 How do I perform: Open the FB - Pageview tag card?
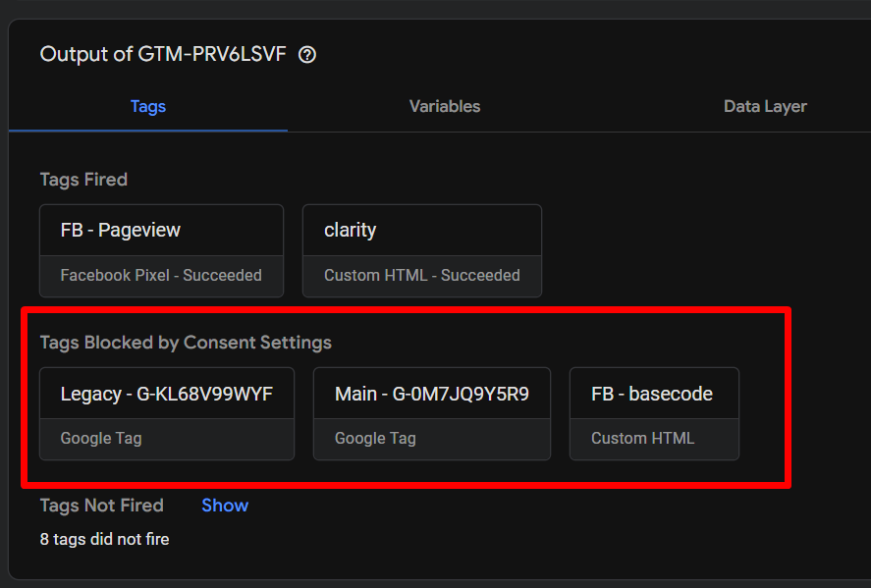pyautogui.click(x=162, y=251)
